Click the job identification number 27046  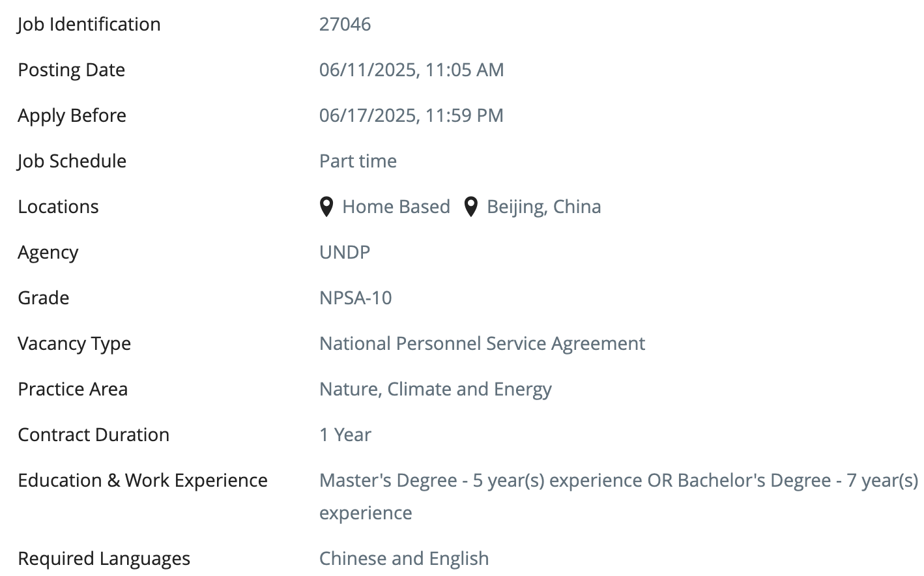tap(345, 24)
